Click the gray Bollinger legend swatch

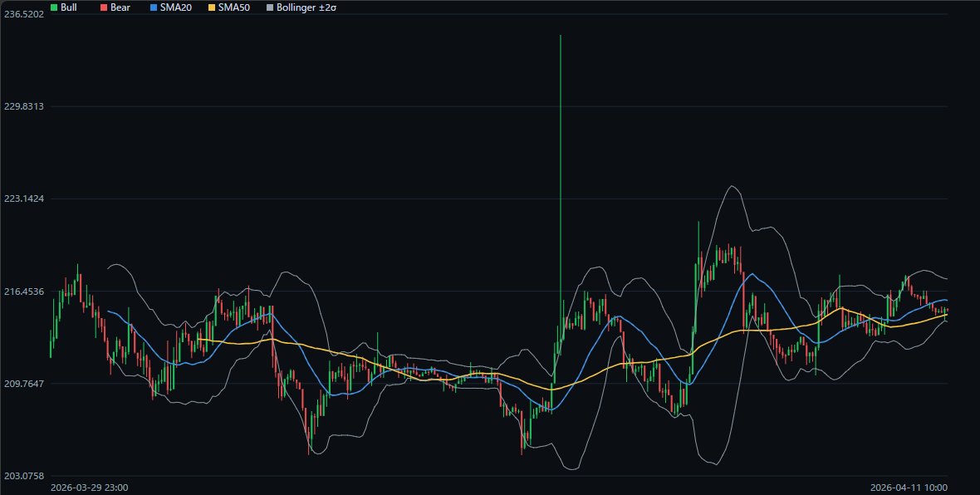[269, 7]
